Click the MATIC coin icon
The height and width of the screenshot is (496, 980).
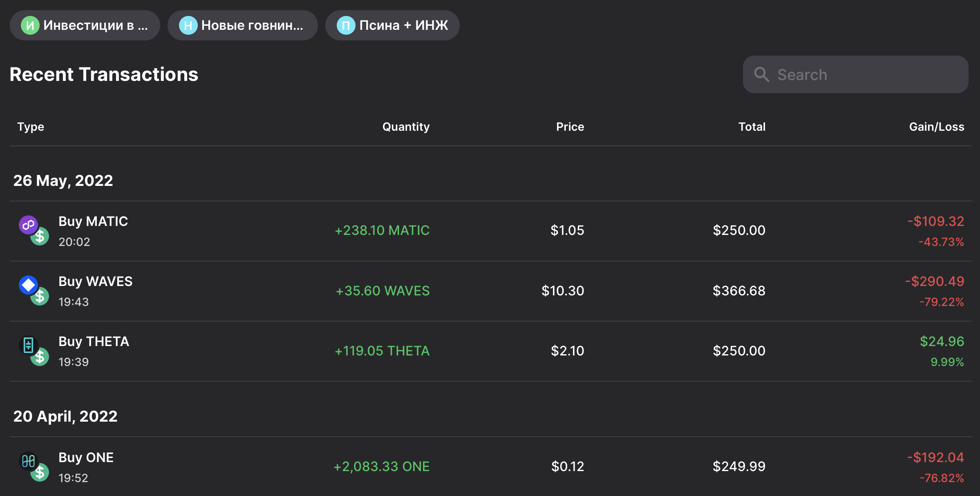[x=29, y=225]
